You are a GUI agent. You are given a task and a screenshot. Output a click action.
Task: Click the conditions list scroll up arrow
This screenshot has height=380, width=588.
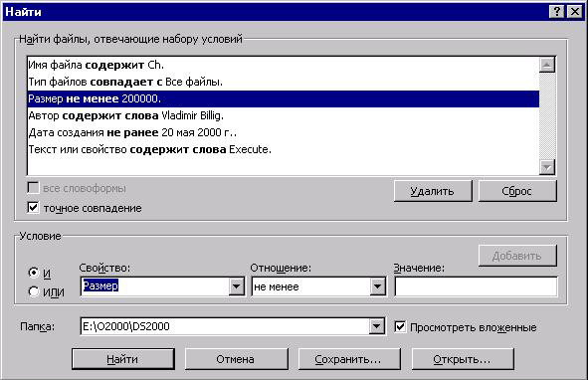click(x=547, y=65)
